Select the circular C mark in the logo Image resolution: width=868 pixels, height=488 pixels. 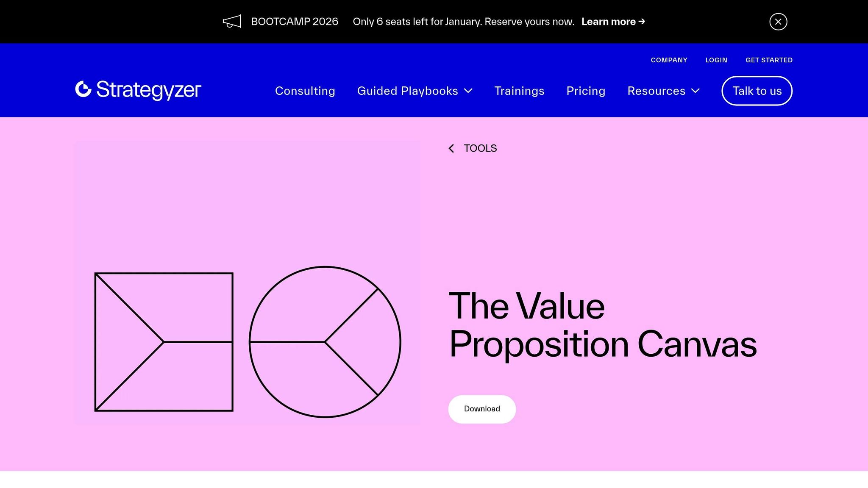(83, 90)
